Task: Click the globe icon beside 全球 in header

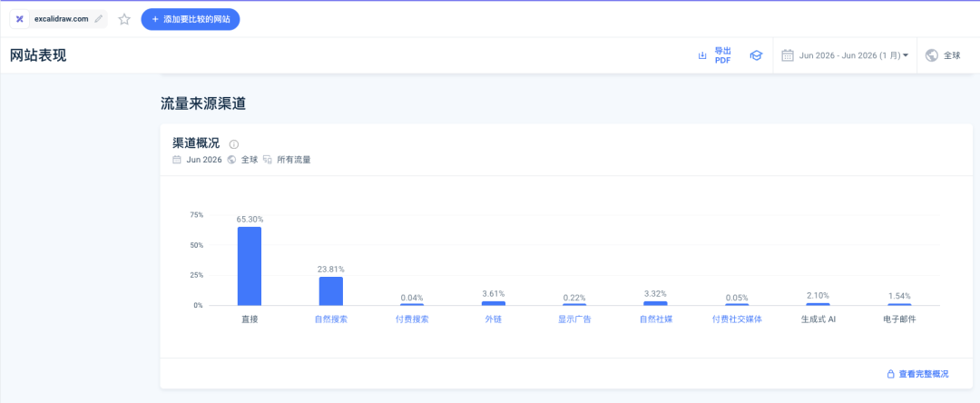Action: pos(932,55)
